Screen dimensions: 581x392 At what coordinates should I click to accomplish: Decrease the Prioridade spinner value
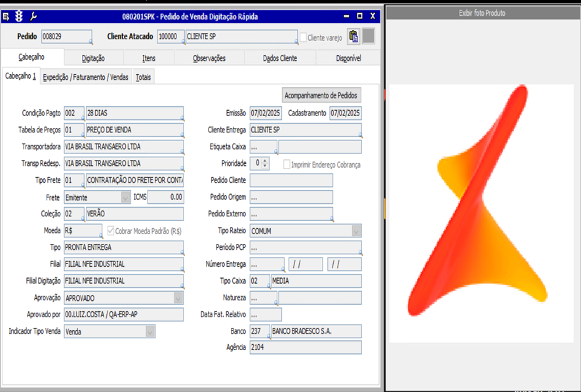[265, 167]
